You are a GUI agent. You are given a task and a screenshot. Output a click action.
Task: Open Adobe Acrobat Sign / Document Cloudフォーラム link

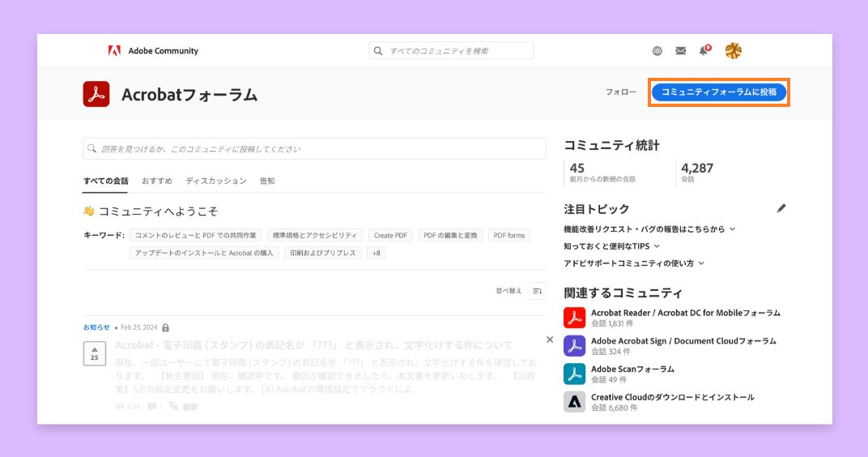pos(683,341)
